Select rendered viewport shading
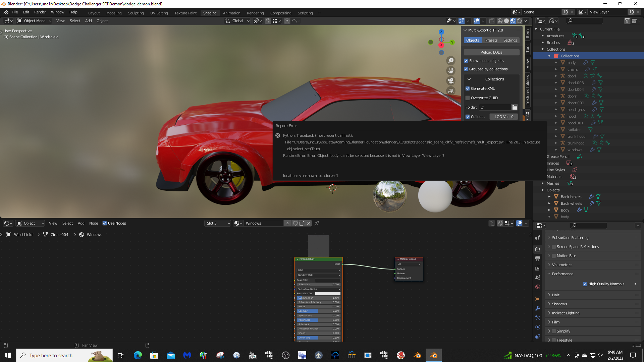Image resolution: width=644 pixels, height=362 pixels. point(519,21)
